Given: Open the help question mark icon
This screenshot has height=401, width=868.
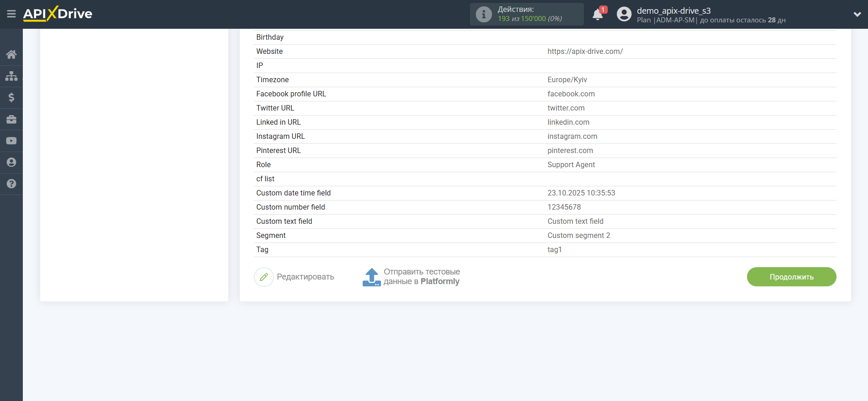Looking at the screenshot, I should pos(11,184).
